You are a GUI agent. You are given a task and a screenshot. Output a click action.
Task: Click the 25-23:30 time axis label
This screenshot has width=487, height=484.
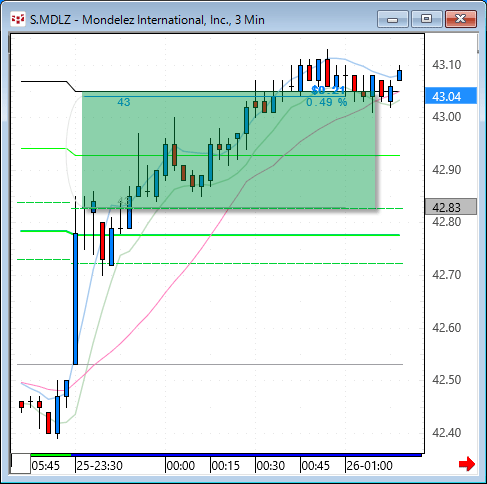point(99,466)
